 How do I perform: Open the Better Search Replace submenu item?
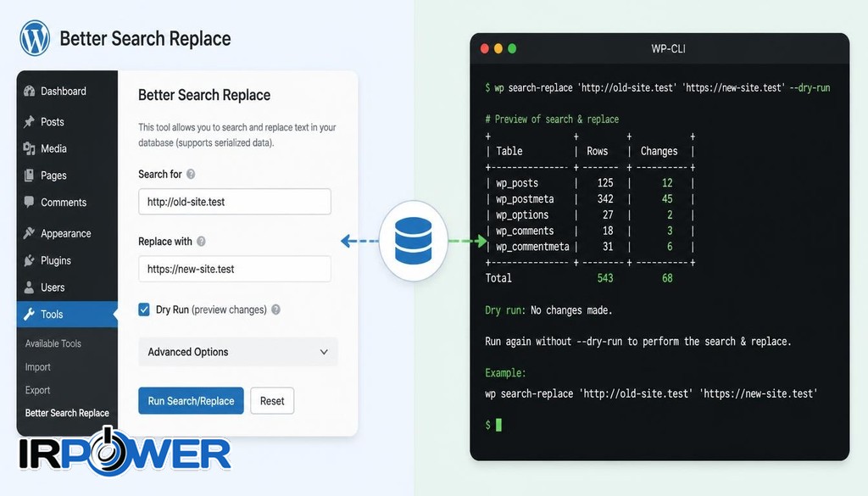67,413
